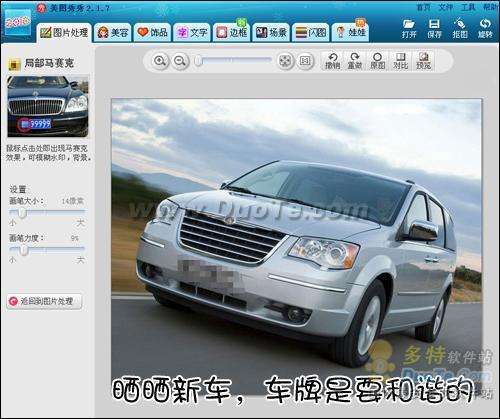
Task: Open a file with 打开 icon
Action: pos(409,28)
